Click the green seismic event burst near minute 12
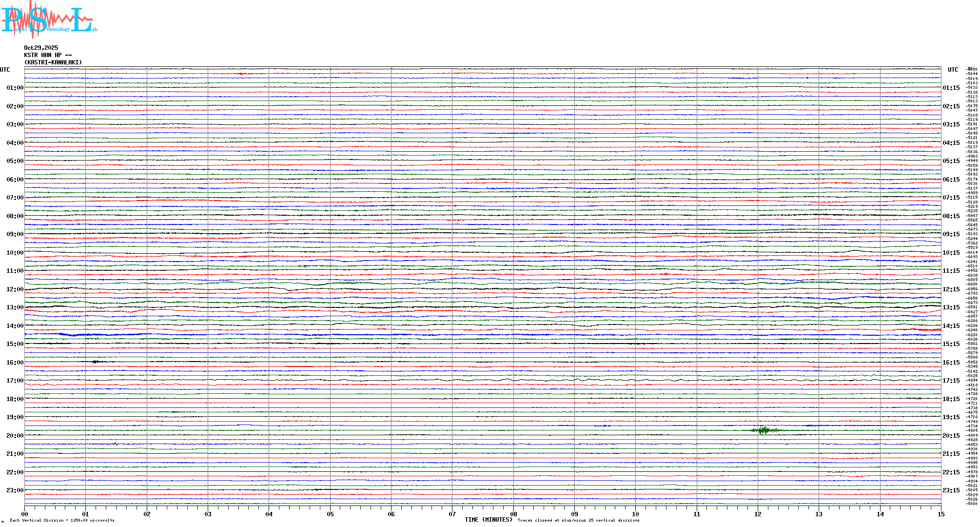The height and width of the screenshot is (527, 980). tap(764, 430)
